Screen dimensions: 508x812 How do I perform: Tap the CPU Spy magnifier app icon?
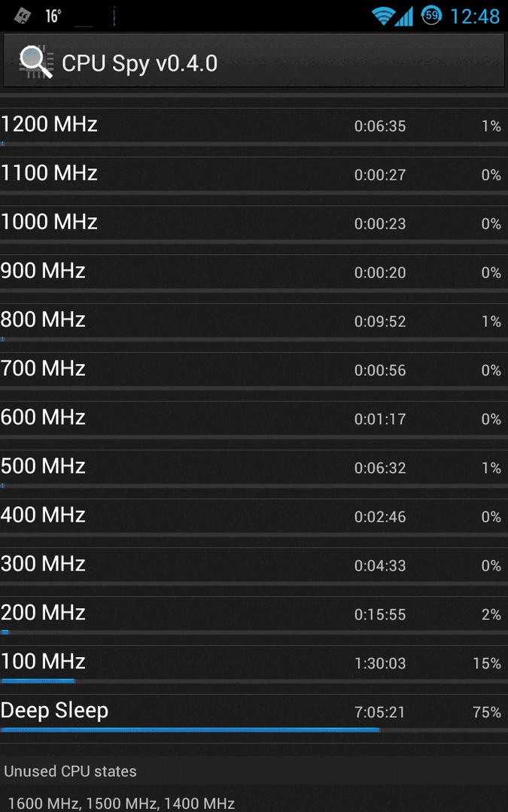(x=36, y=62)
